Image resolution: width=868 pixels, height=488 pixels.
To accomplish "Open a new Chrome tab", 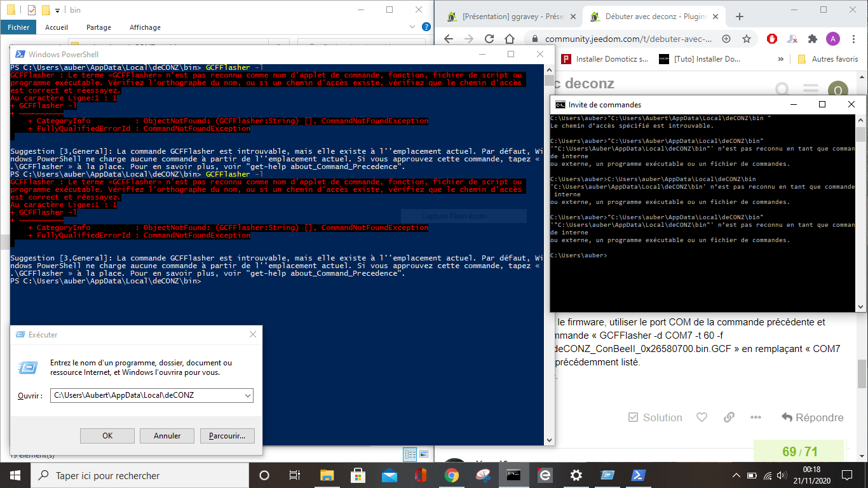I will coord(739,17).
